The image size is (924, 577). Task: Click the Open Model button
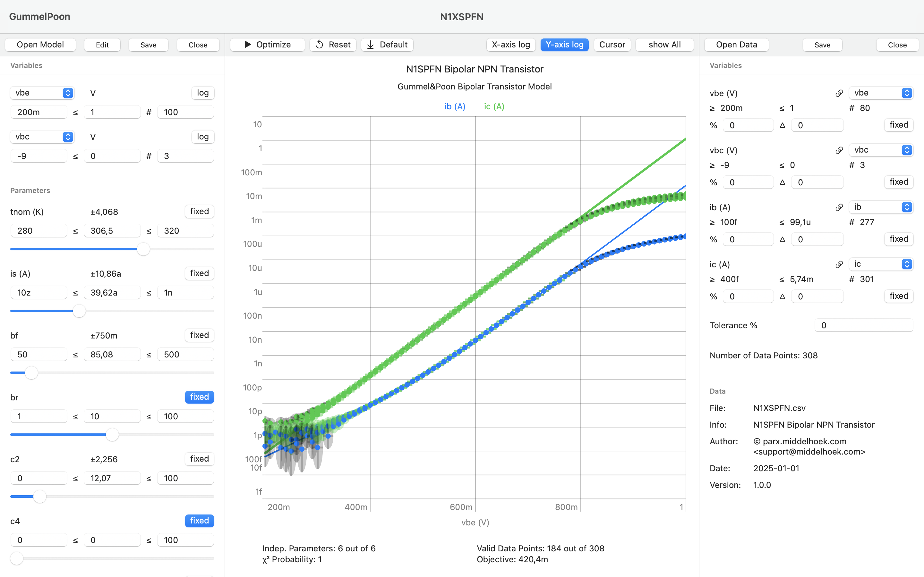coord(40,45)
